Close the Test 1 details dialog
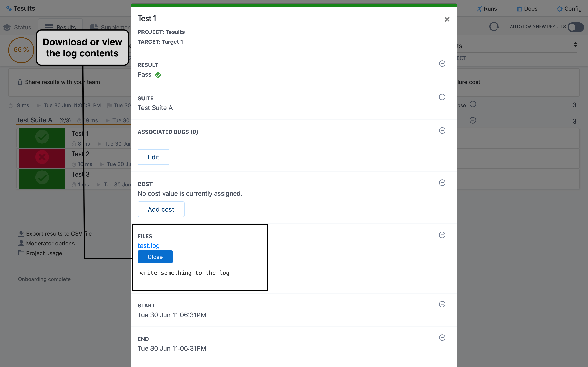588x367 pixels. [447, 19]
